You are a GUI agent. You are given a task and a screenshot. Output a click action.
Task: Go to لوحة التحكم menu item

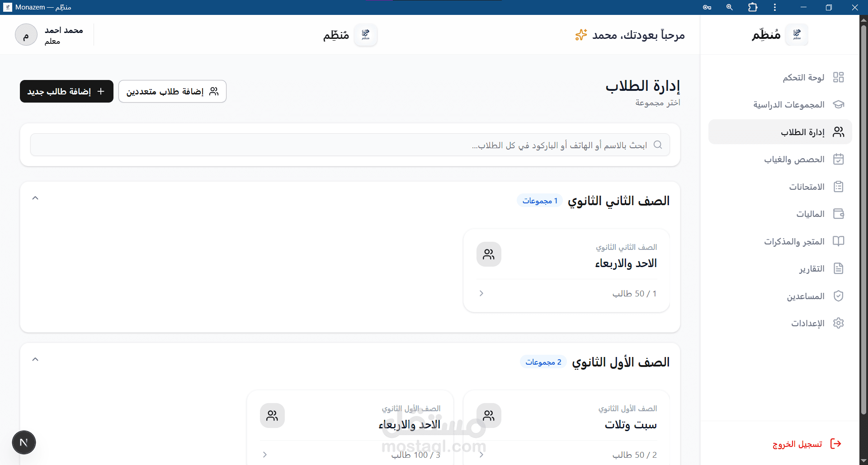(x=780, y=77)
